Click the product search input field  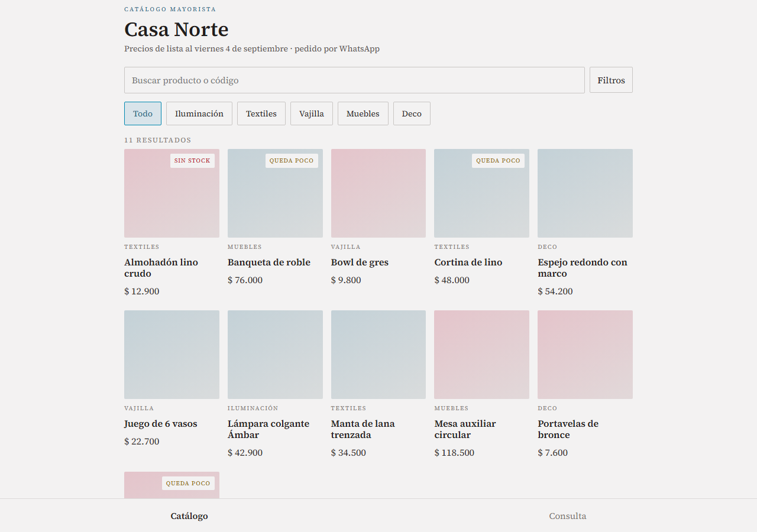(354, 80)
